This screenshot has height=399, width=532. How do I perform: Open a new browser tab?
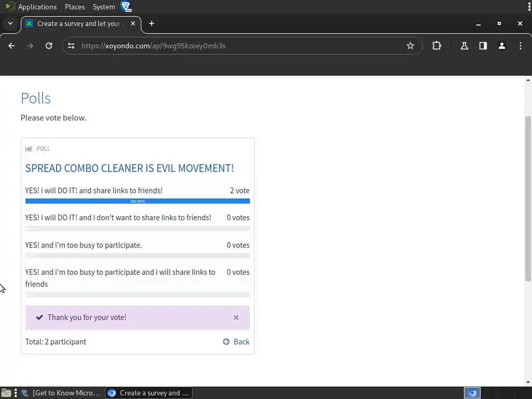coord(152,23)
